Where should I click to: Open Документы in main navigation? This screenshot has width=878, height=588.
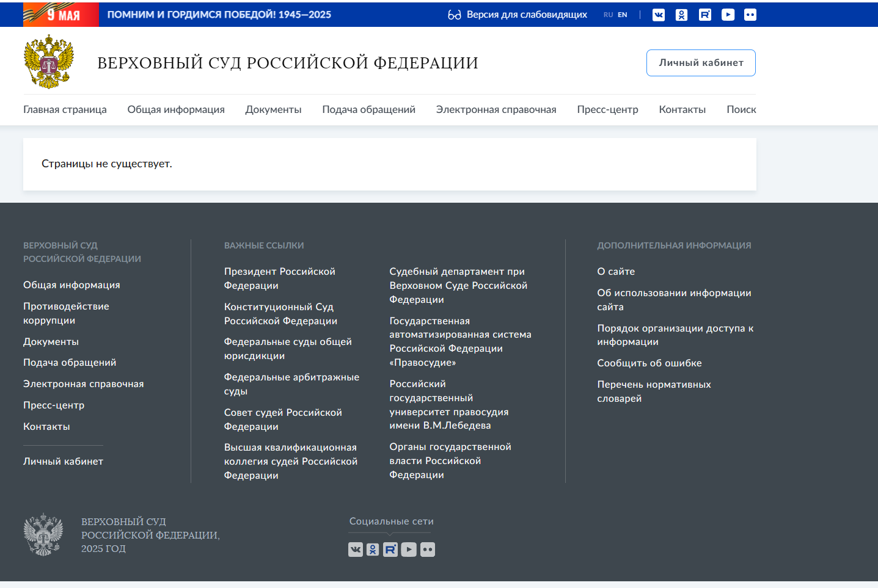273,109
